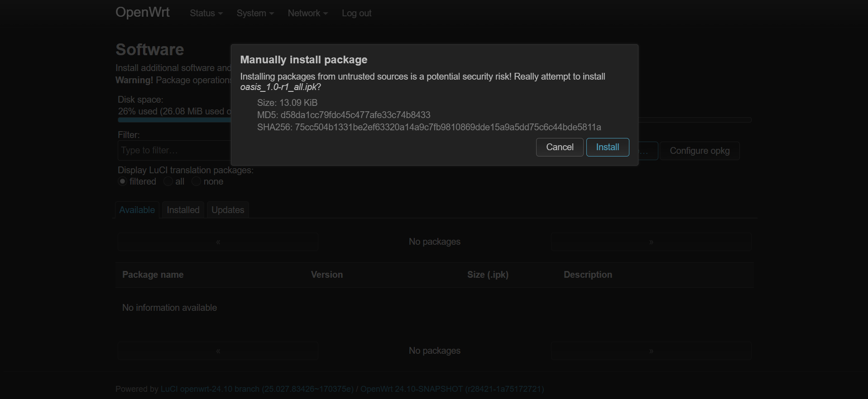Click the 'No information available' row
The width and height of the screenshot is (868, 399).
(434, 308)
